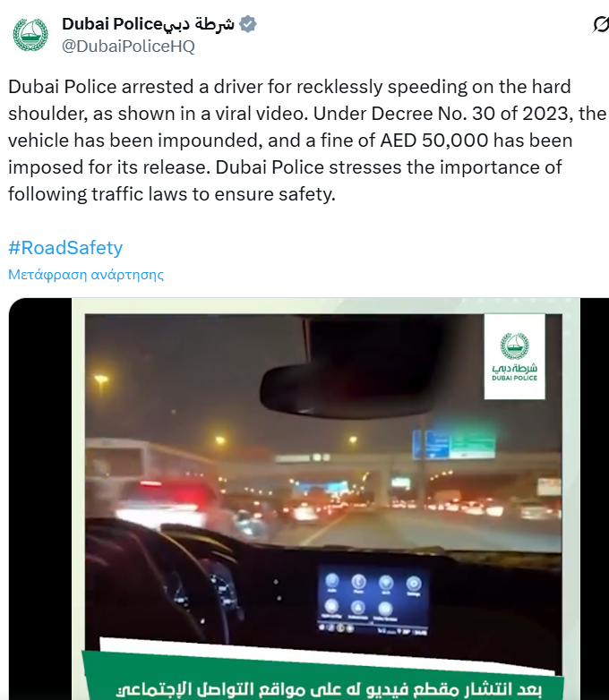Click the blue verified badge
Screen dimensions: 609x700
[x=248, y=24]
